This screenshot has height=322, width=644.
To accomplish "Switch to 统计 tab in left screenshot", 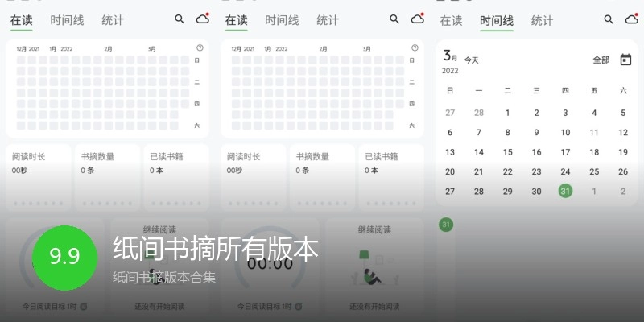I will (113, 20).
